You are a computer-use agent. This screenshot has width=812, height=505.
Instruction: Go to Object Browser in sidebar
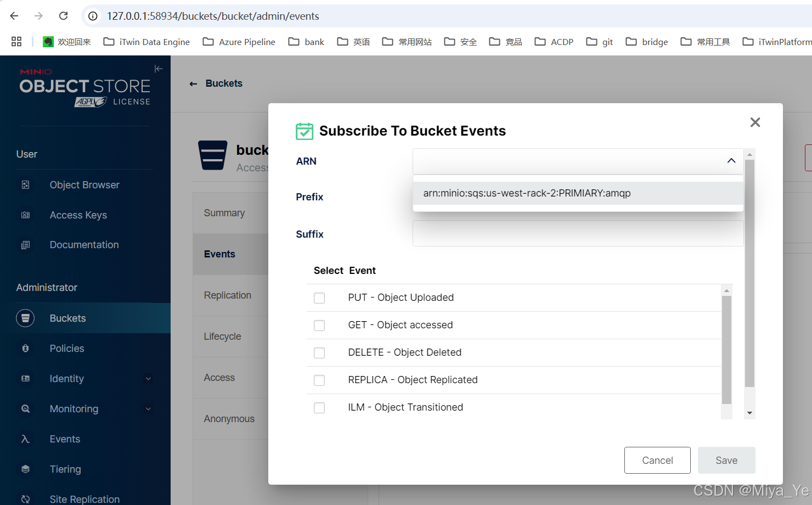(84, 185)
